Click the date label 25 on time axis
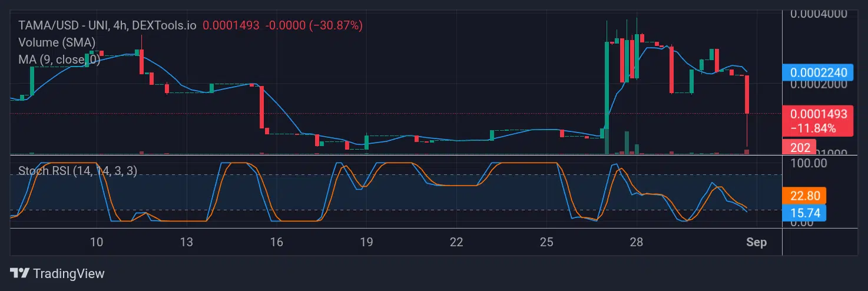 [x=546, y=242]
